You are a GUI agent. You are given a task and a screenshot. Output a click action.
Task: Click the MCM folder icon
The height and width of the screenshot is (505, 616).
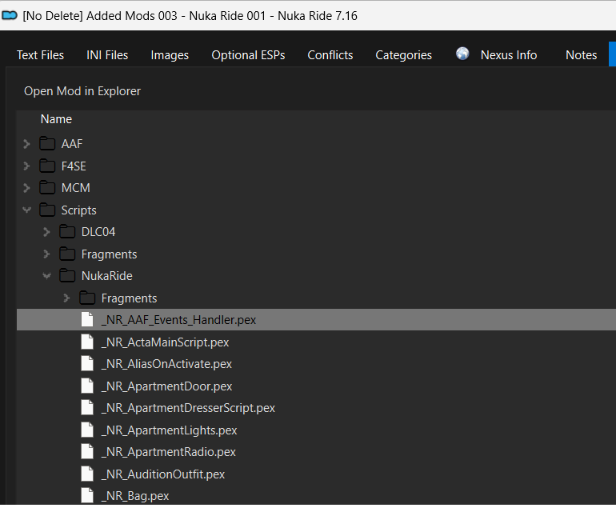coord(47,187)
